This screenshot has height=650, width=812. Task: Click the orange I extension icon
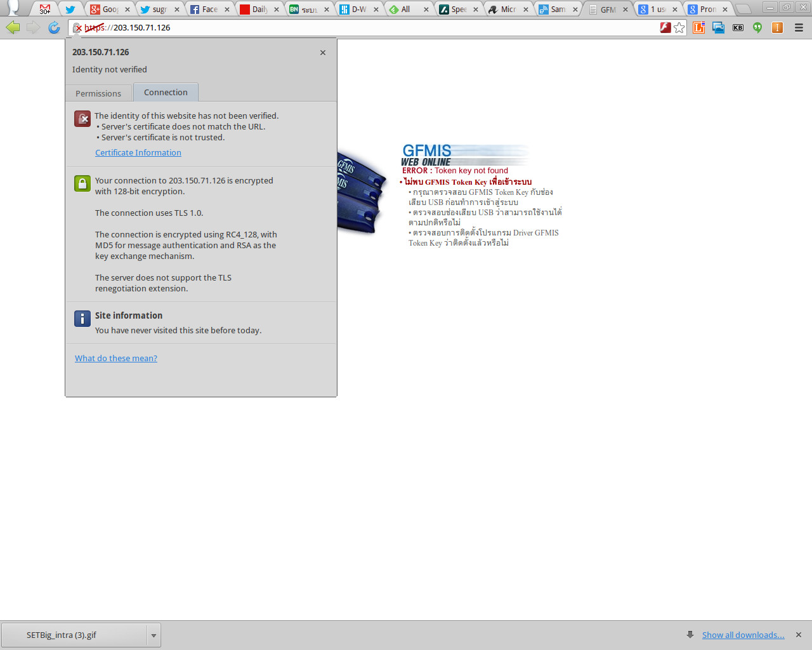777,27
